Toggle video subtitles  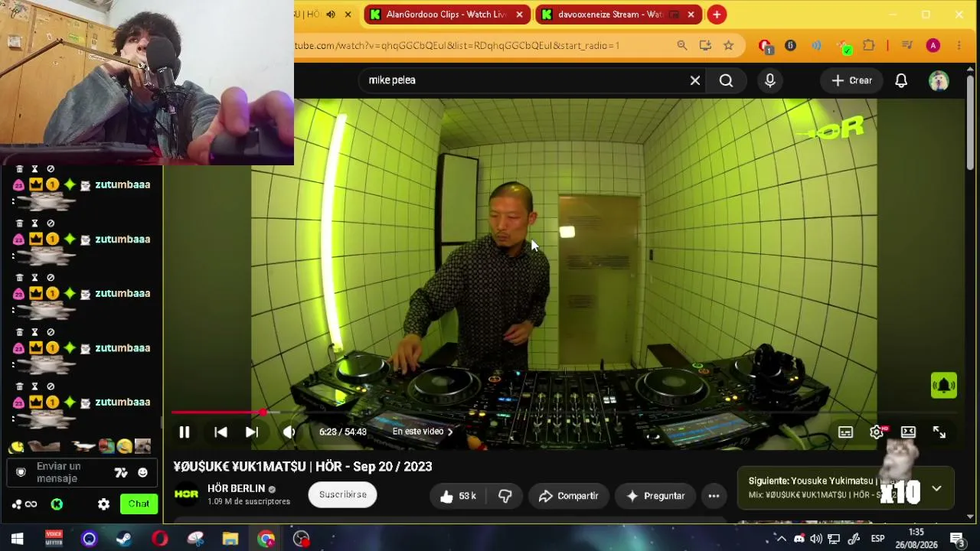[845, 432]
